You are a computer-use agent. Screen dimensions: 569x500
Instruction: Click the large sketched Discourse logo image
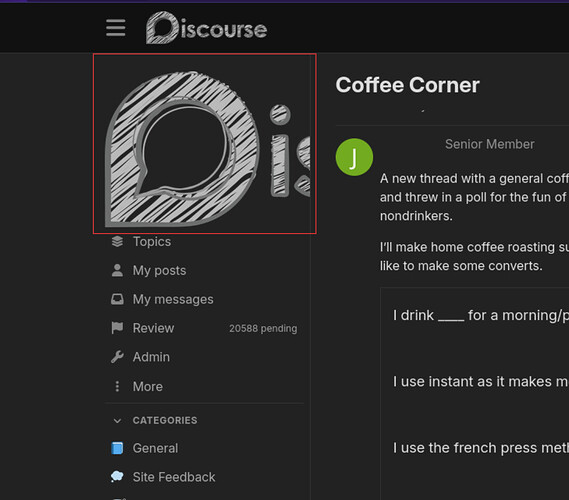pyautogui.click(x=205, y=144)
